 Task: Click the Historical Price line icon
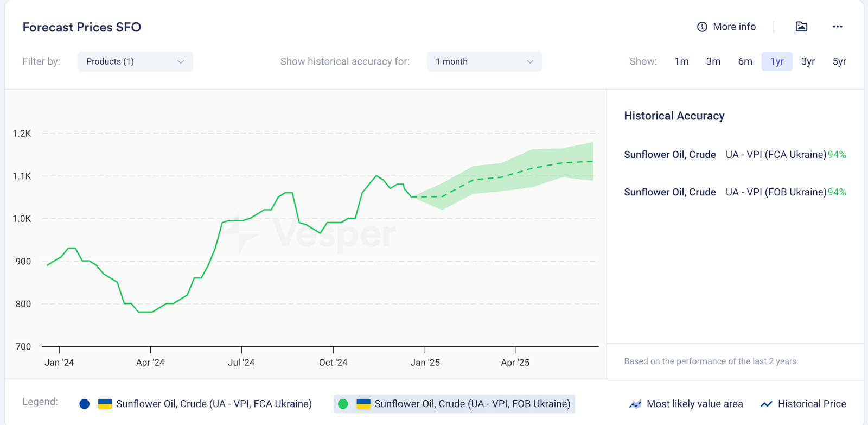tap(766, 404)
